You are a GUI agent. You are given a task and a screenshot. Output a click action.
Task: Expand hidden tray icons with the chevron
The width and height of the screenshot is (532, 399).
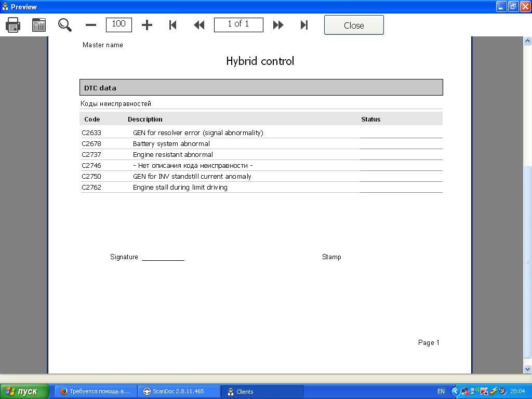(455, 392)
